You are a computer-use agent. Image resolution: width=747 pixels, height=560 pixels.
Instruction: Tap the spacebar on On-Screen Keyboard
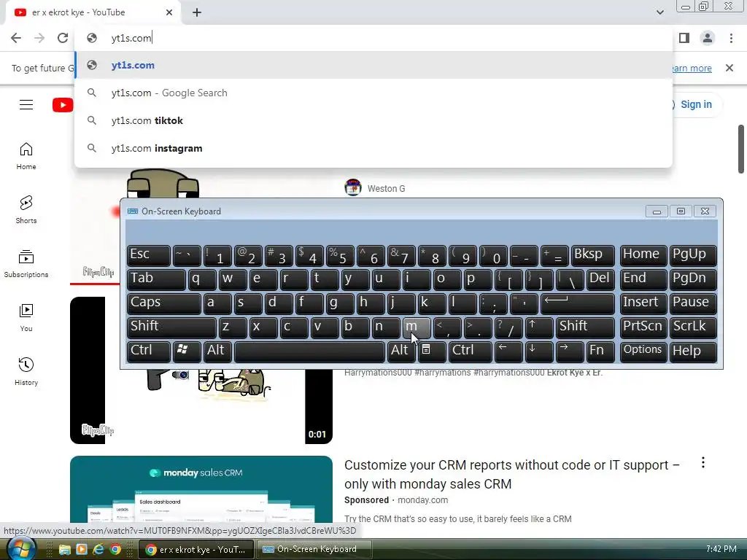[309, 351]
